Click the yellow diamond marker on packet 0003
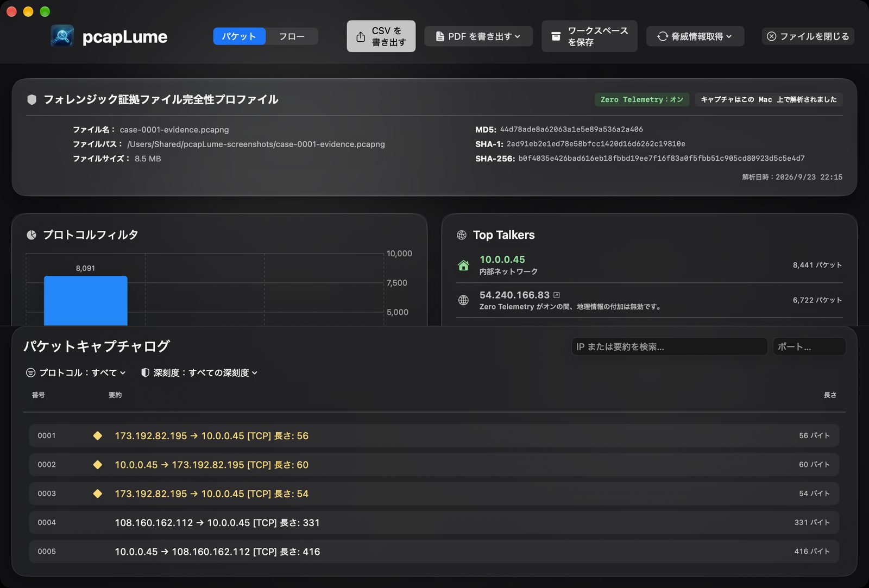The image size is (869, 588). pyautogui.click(x=98, y=494)
